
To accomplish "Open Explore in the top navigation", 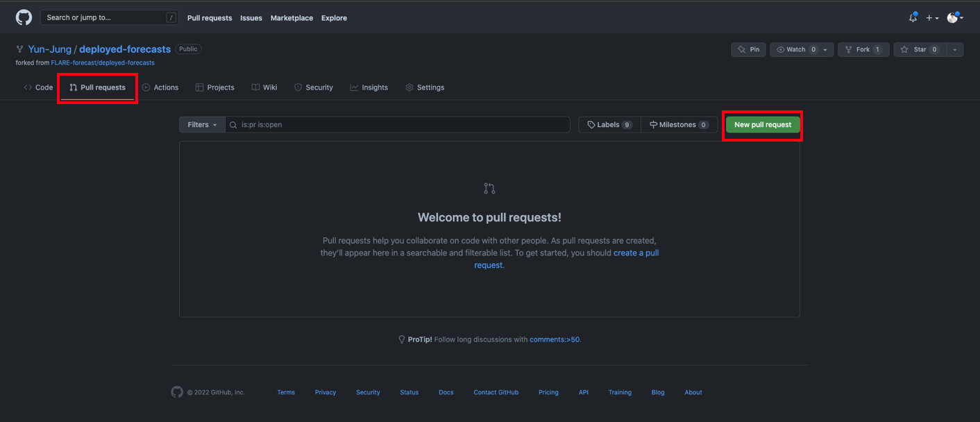I will click(x=334, y=18).
